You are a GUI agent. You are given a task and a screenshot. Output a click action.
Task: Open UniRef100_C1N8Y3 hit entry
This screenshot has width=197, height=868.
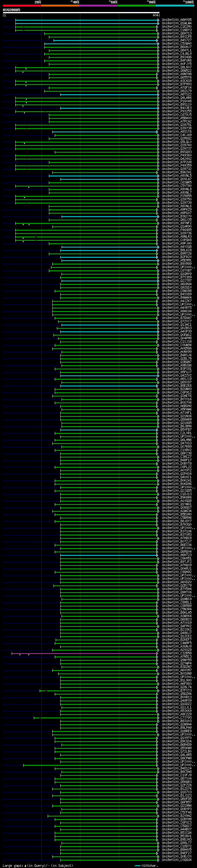[x=176, y=30]
